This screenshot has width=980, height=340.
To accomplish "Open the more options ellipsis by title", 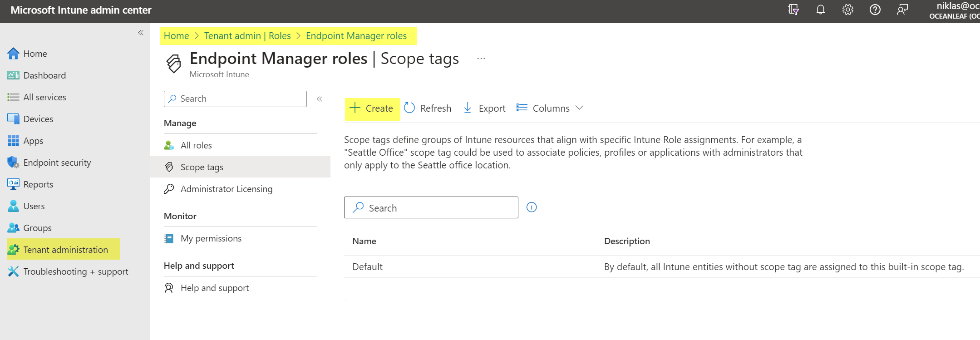I will (x=481, y=59).
